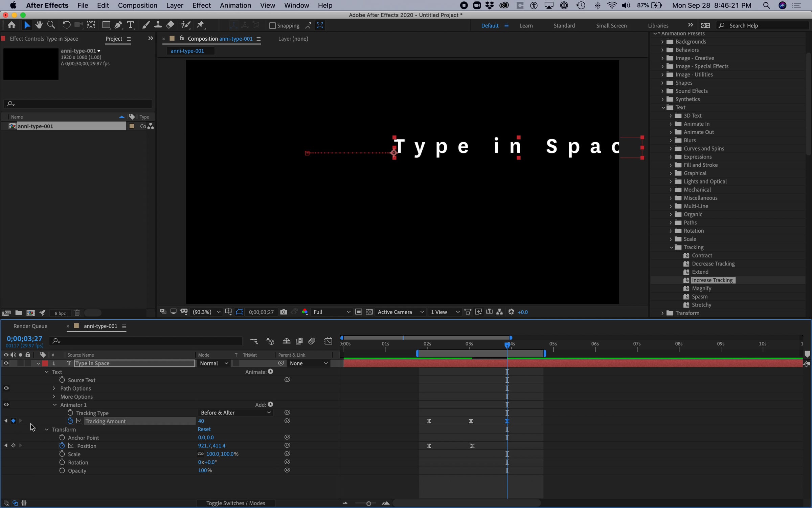The image size is (812, 508).
Task: Select the Magnify tracking preset
Action: click(701, 289)
